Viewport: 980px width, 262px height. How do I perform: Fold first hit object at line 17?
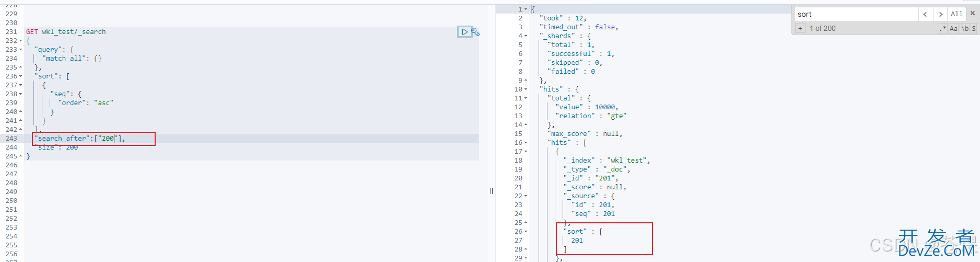[526, 152]
